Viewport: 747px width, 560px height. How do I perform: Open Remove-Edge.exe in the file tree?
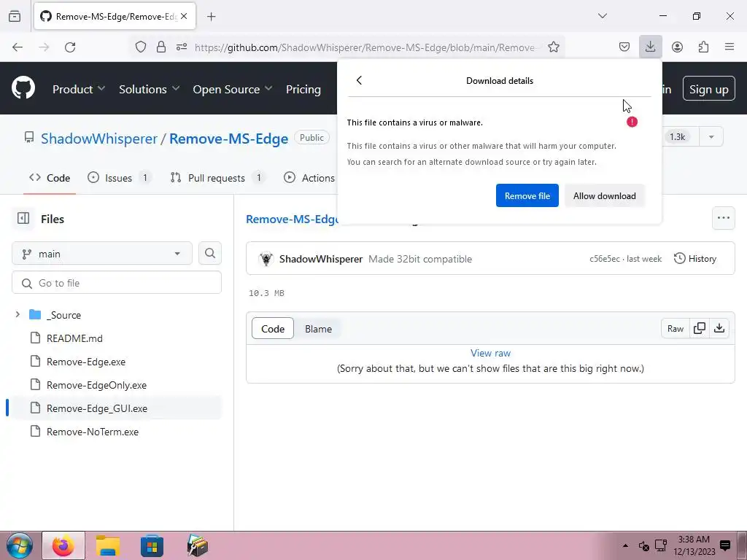pos(86,362)
